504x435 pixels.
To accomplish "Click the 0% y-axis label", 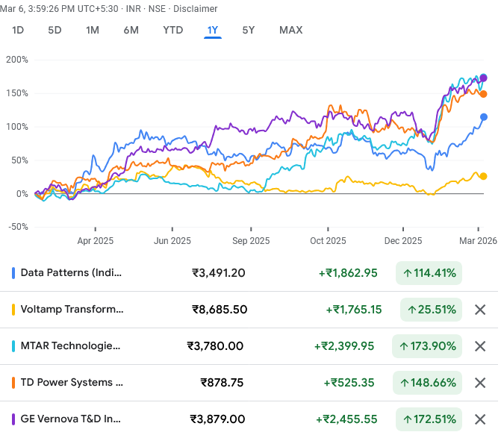I will click(x=22, y=194).
